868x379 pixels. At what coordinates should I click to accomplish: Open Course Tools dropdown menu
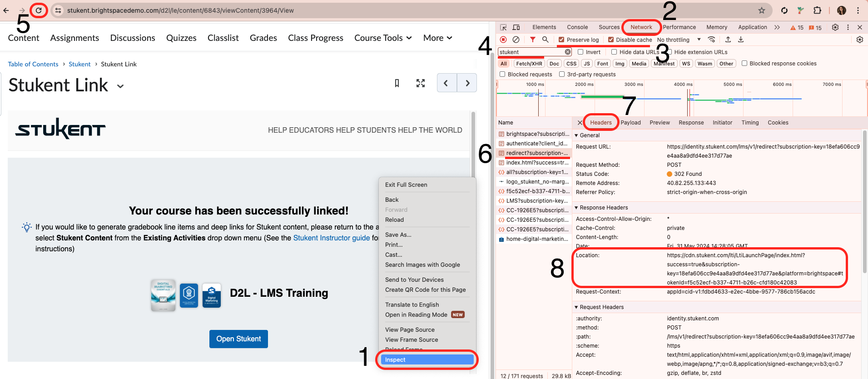[383, 38]
